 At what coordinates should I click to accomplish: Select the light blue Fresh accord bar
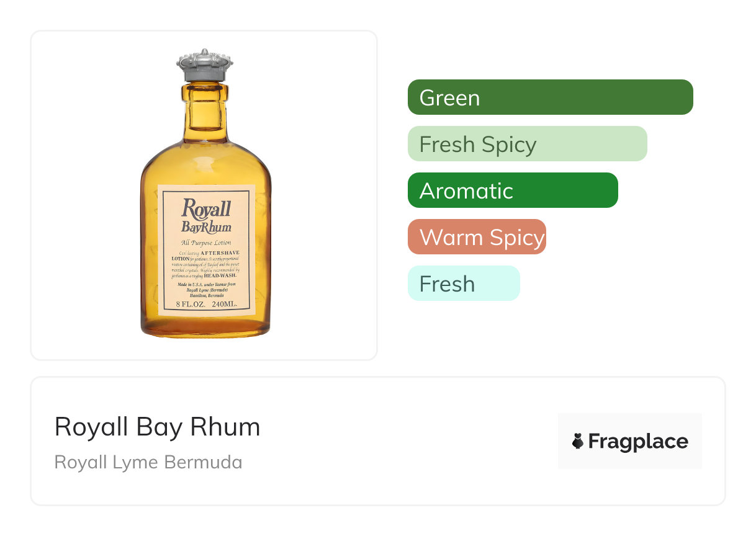463,284
